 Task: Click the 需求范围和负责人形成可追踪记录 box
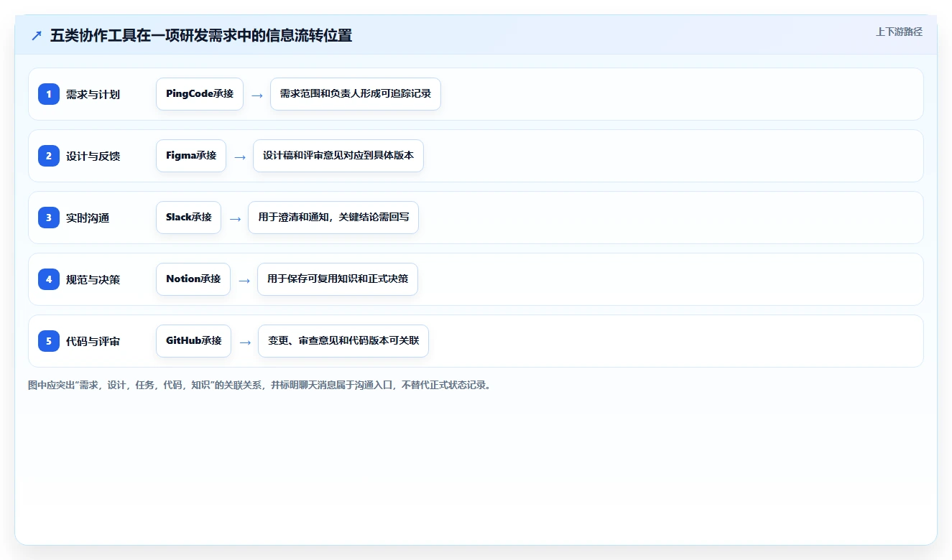coord(356,94)
